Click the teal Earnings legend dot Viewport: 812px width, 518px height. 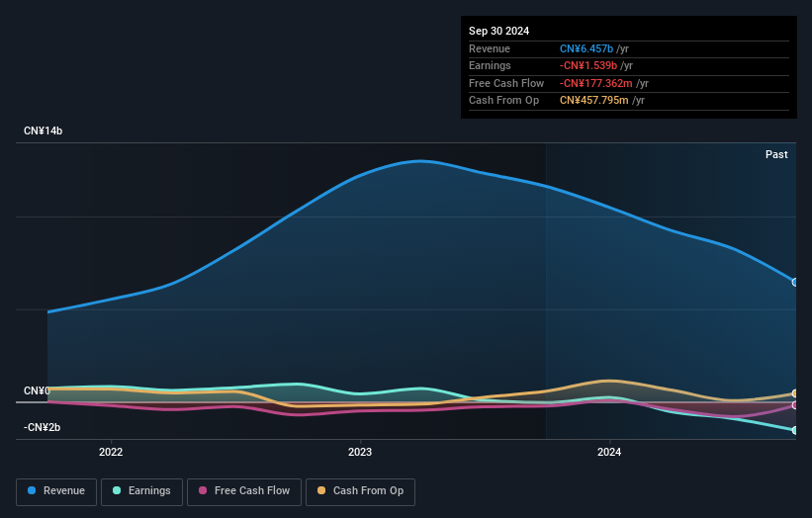coord(117,490)
